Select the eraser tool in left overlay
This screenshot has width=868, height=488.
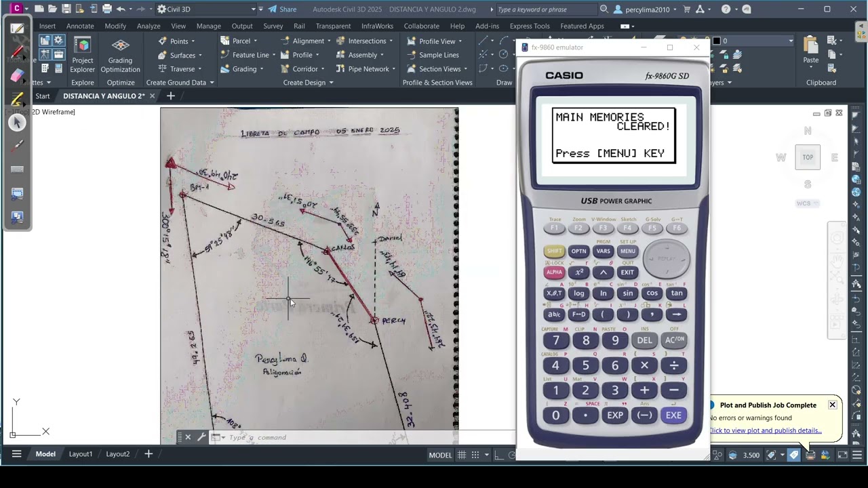17,76
